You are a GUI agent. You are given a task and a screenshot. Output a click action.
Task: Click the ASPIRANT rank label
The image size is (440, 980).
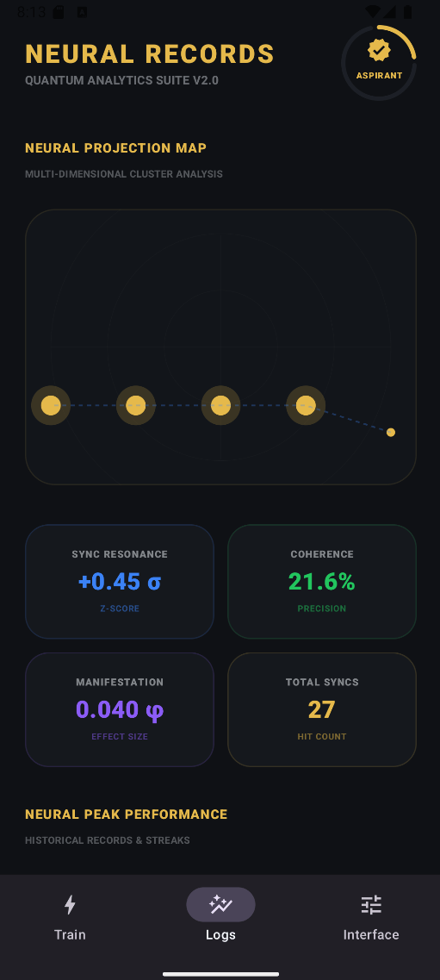379,76
